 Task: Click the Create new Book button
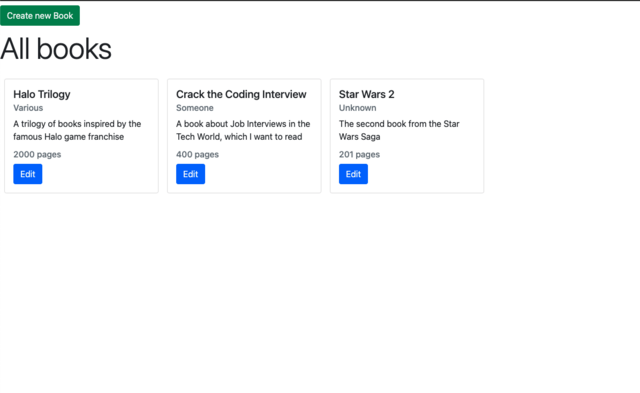[x=40, y=16]
